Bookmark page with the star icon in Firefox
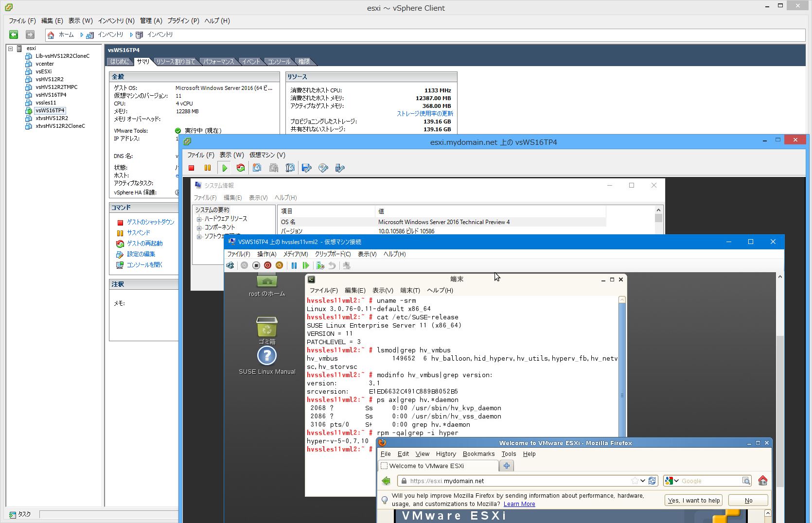The width and height of the screenshot is (812, 523). 635,481
